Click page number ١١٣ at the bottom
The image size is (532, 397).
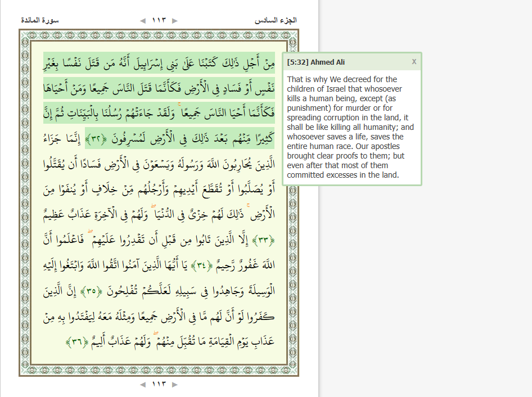159,385
